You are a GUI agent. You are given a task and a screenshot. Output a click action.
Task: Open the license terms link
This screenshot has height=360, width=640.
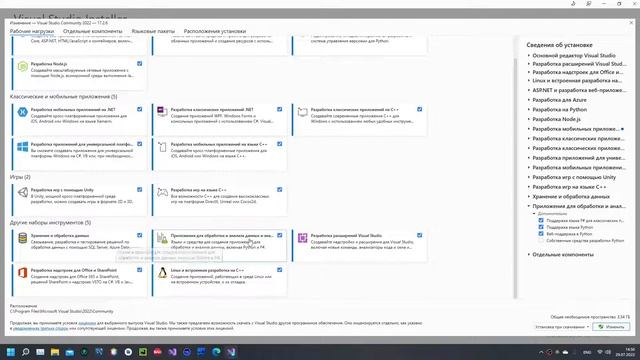point(87,323)
